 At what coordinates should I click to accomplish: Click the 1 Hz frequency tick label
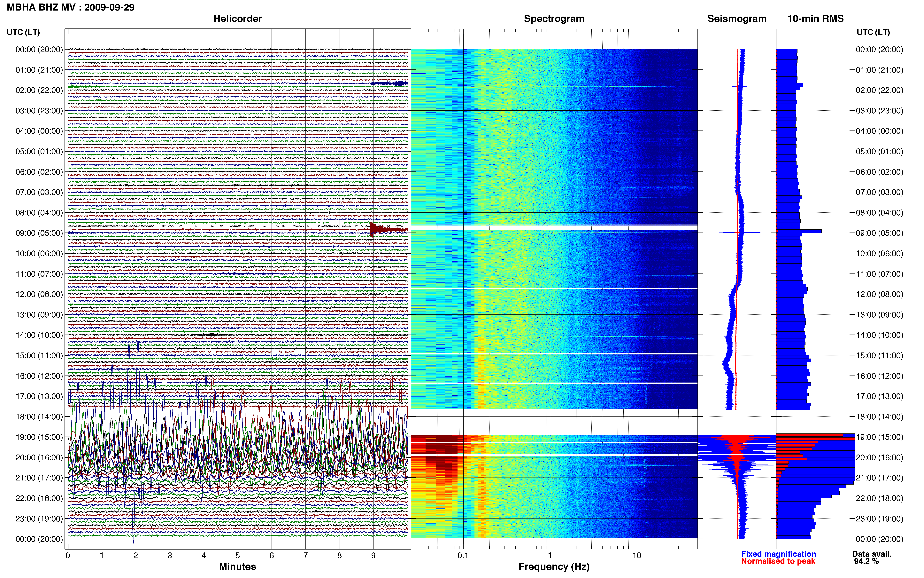(x=550, y=555)
